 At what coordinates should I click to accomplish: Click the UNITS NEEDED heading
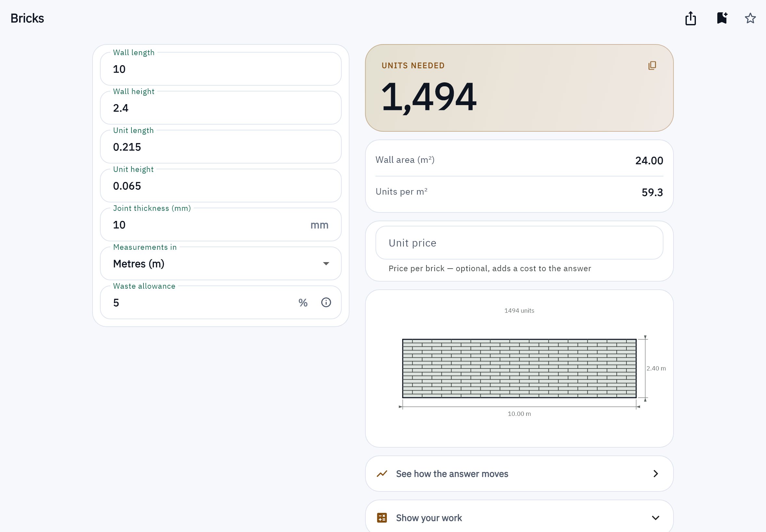(413, 66)
